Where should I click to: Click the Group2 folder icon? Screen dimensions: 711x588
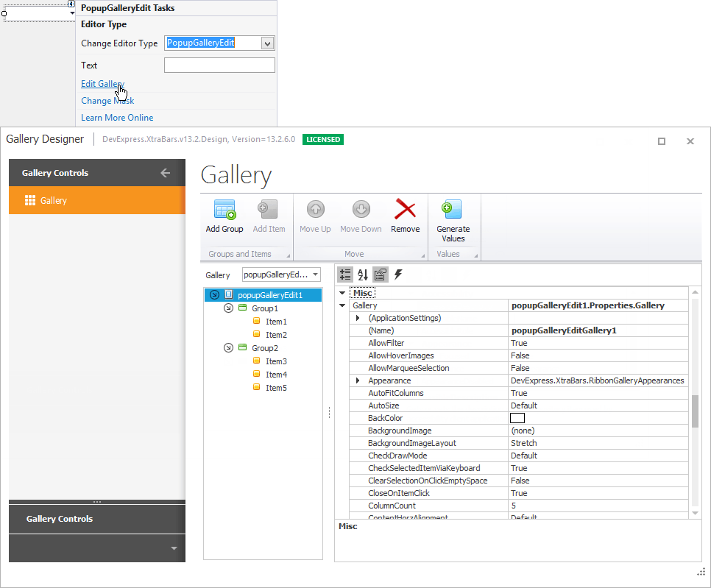click(243, 347)
